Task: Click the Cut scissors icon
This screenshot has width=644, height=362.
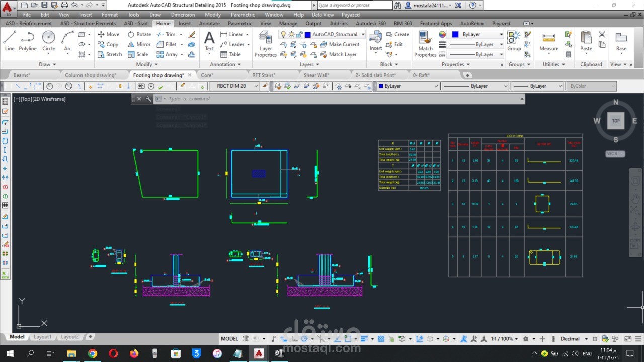Action: [602, 34]
